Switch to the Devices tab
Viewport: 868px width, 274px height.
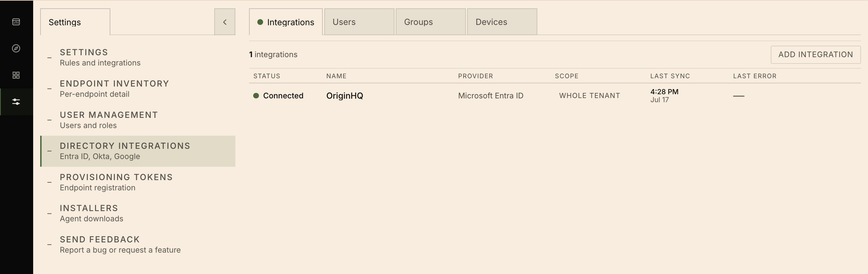click(502, 22)
